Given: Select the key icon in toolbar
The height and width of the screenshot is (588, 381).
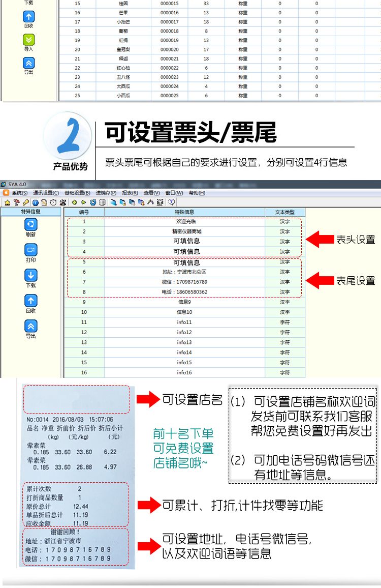Looking at the screenshot, I should pyautogui.click(x=25, y=202).
